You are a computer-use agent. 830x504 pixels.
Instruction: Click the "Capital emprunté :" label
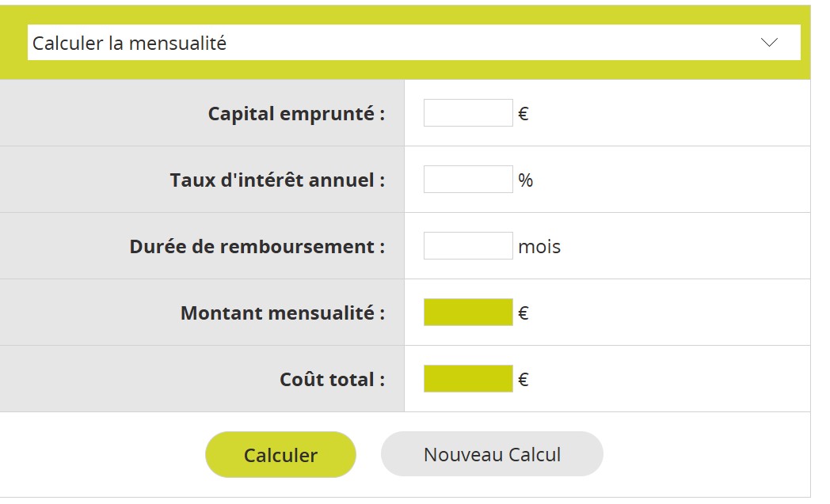296,114
